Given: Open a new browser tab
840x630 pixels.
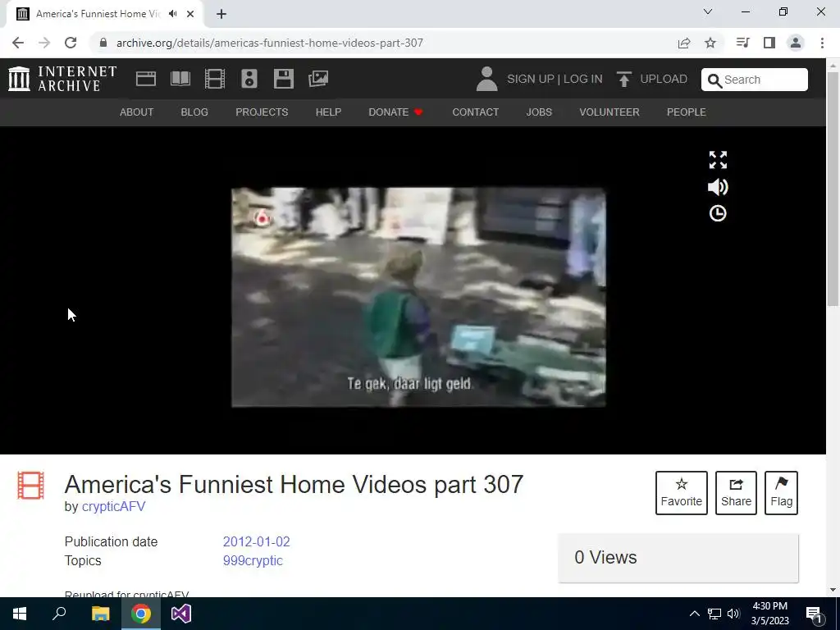Looking at the screenshot, I should point(221,14).
